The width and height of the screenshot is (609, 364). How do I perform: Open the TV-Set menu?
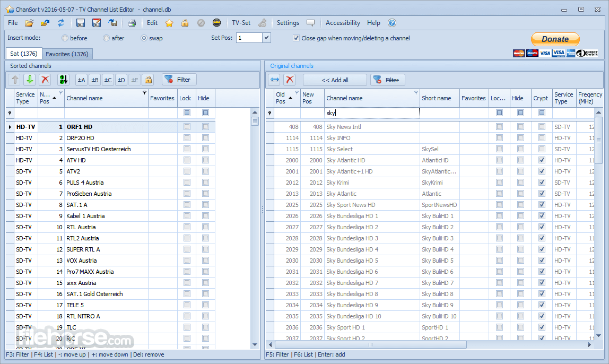click(x=241, y=23)
